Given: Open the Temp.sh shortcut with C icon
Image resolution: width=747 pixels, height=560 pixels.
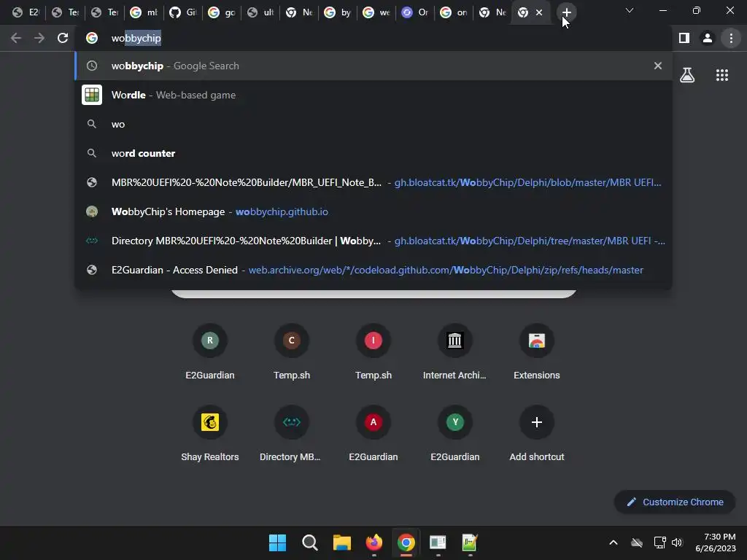Looking at the screenshot, I should 292,352.
